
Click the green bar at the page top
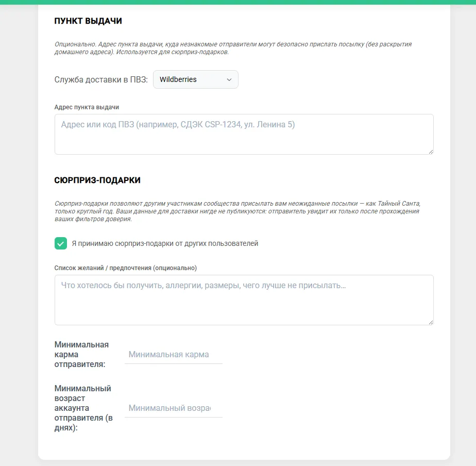click(x=238, y=2)
